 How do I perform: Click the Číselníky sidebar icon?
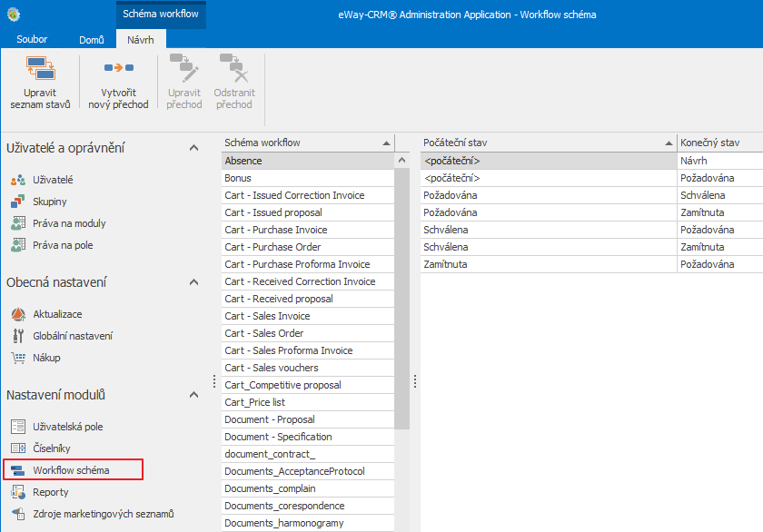coord(18,448)
